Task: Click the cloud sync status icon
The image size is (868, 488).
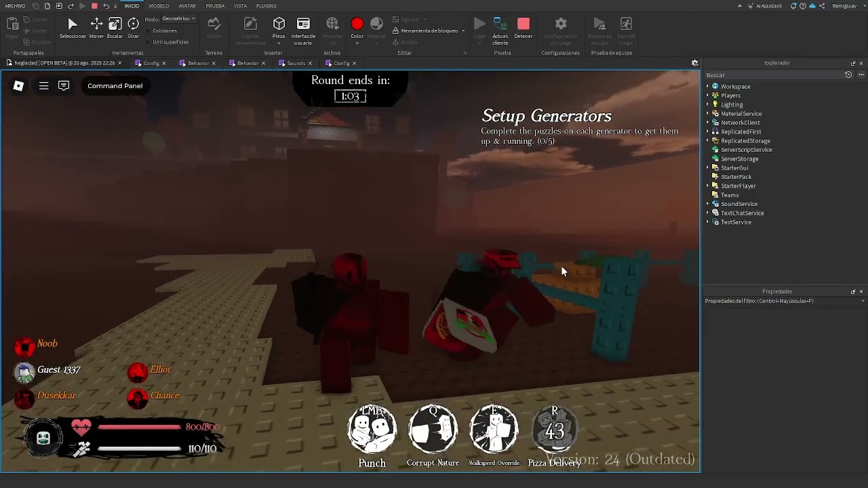Action: (812, 6)
